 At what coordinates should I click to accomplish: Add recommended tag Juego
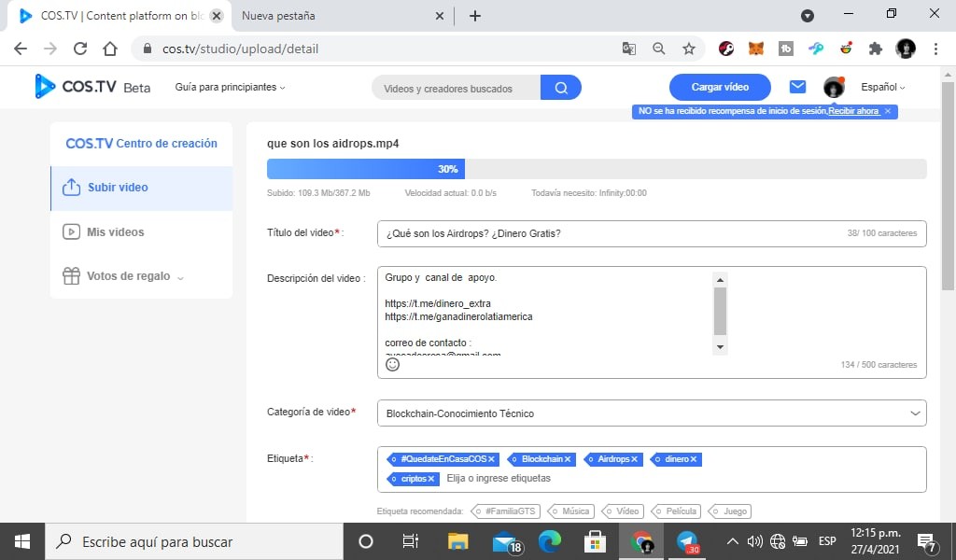[730, 511]
